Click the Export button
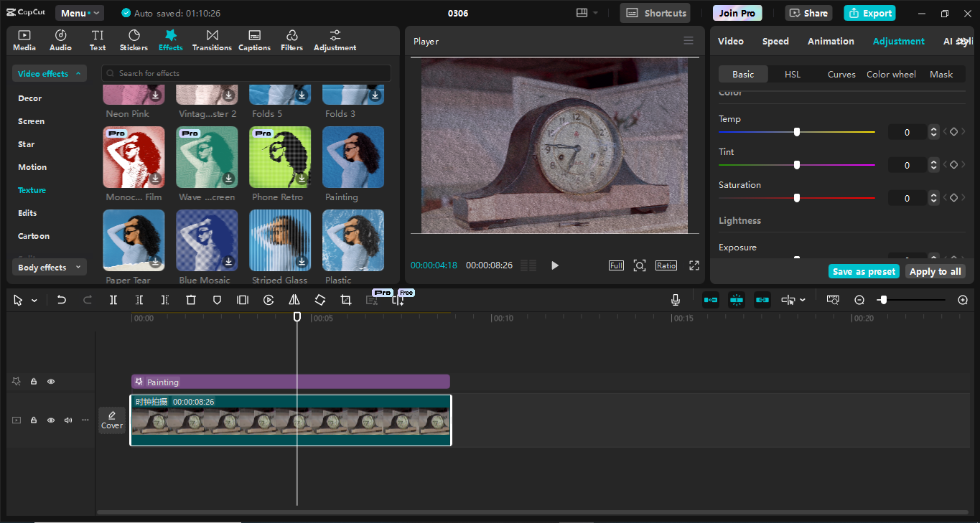The height and width of the screenshot is (523, 980). tap(869, 13)
